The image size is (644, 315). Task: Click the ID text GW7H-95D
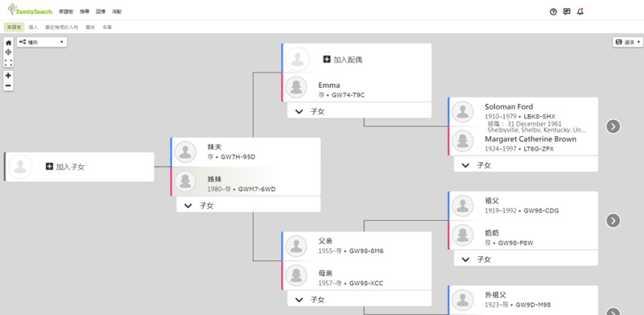pyautogui.click(x=238, y=156)
